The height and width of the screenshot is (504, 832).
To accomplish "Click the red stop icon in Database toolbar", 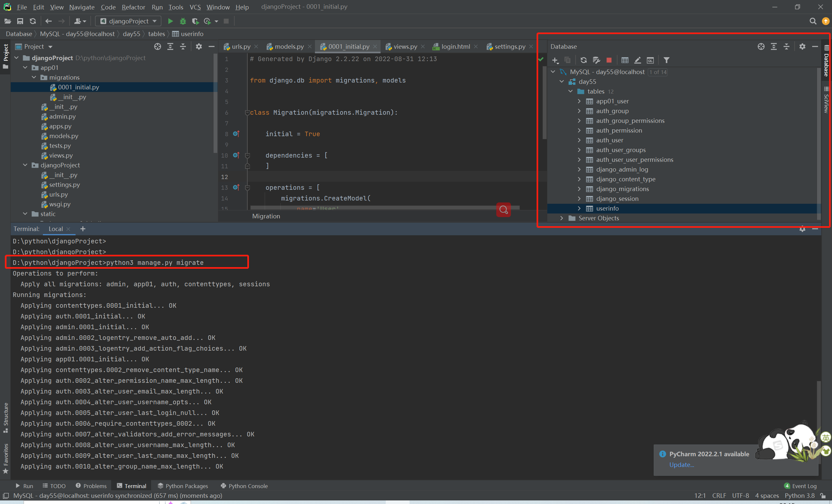I will (x=608, y=60).
